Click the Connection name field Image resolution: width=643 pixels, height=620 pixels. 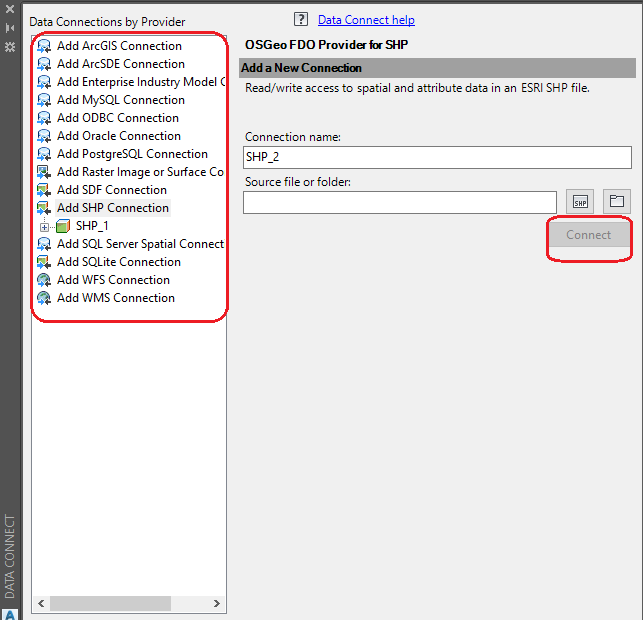pos(437,157)
